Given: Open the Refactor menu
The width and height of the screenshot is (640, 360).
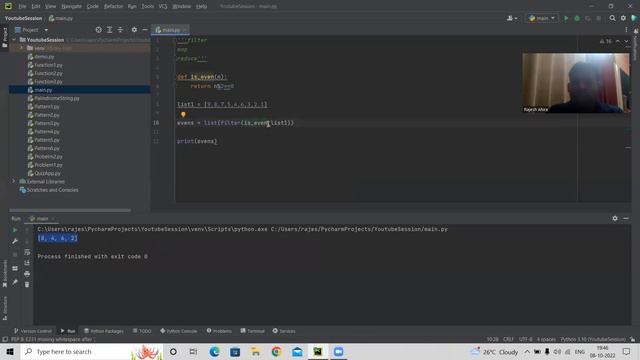Looking at the screenshot, I should tap(113, 7).
